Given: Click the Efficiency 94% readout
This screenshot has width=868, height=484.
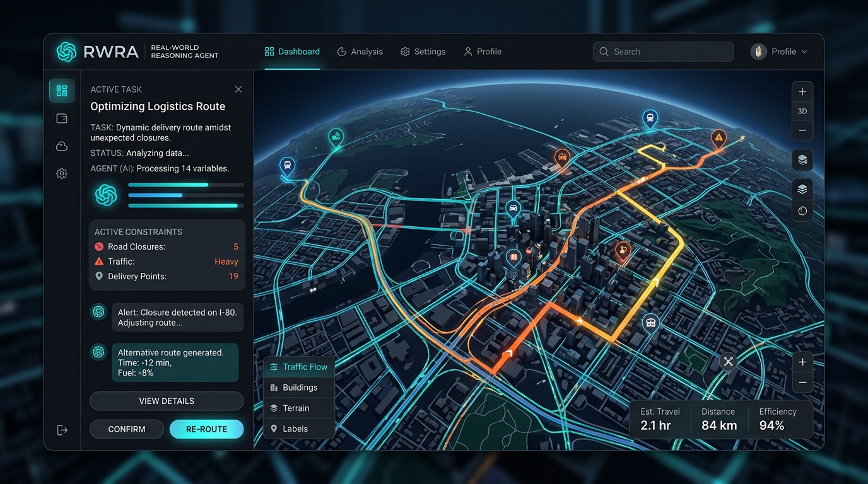Looking at the screenshot, I should point(777,419).
